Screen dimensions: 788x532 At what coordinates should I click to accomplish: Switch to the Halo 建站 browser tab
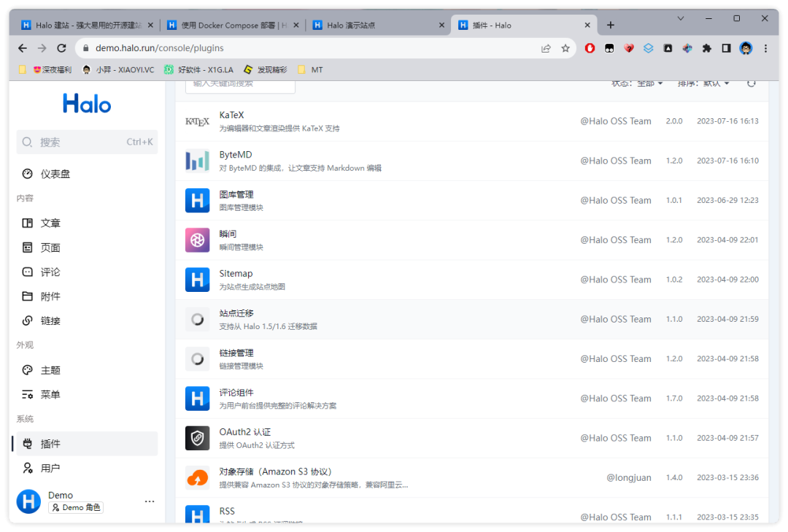pyautogui.click(x=88, y=25)
